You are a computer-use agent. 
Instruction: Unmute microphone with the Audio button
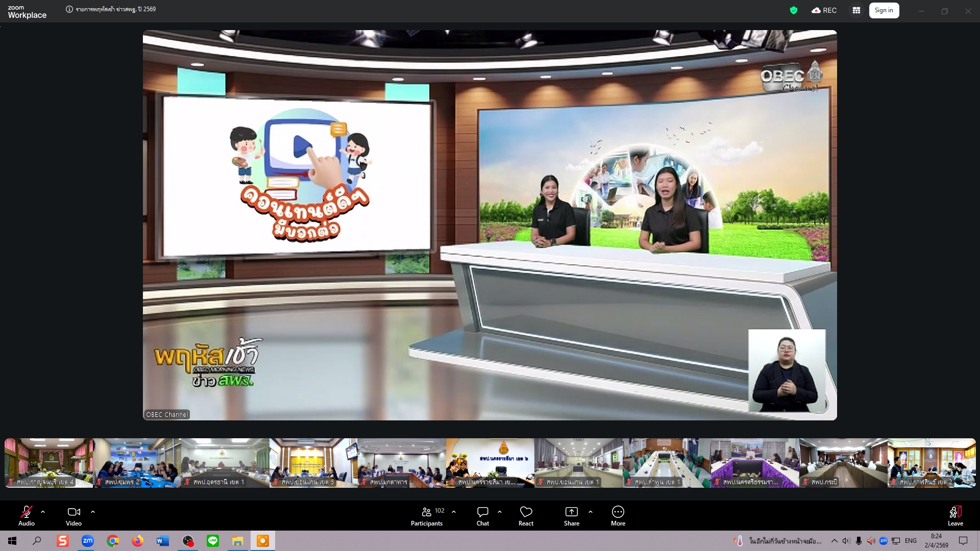tap(27, 515)
